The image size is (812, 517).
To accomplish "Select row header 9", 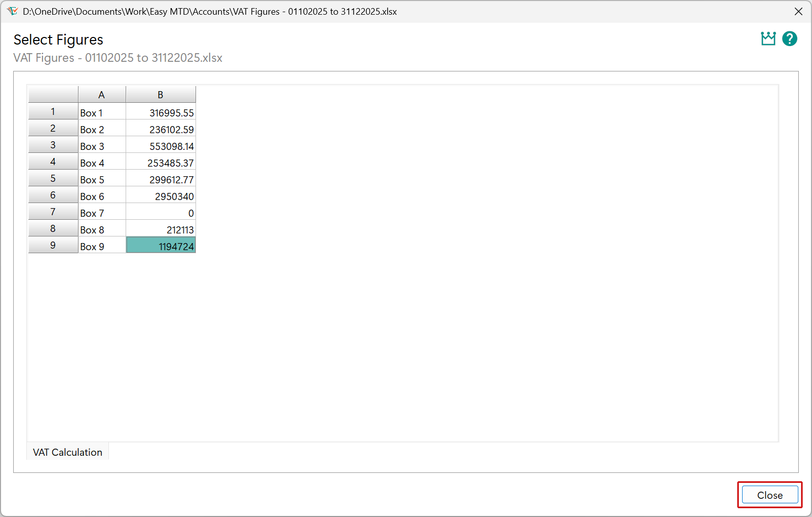I will point(53,245).
